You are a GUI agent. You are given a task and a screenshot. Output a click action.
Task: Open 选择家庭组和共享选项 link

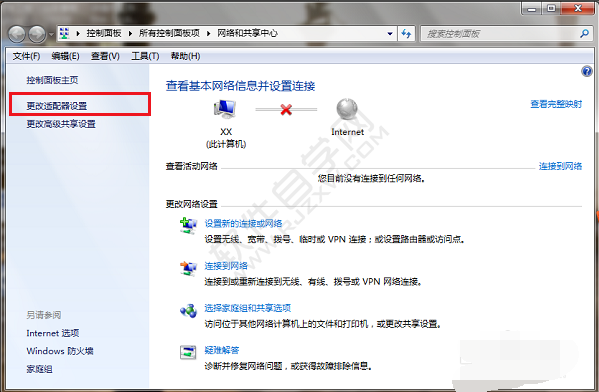[248, 308]
